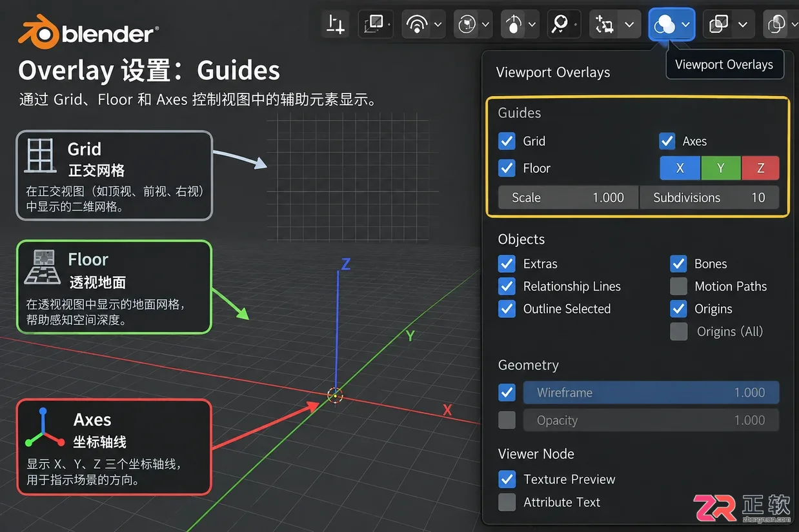Click the Viewport Overlays tooltip text
Screen dimensions: 799x532
pos(724,64)
